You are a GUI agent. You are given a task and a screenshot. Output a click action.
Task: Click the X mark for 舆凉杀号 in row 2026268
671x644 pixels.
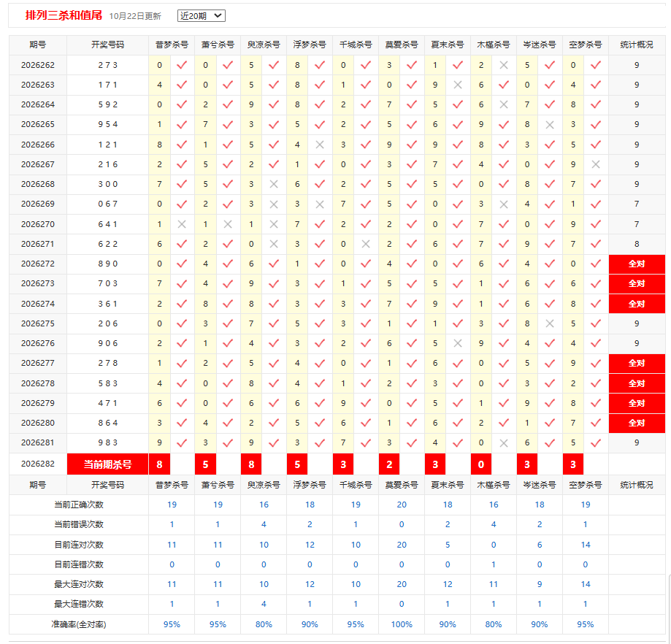(274, 184)
